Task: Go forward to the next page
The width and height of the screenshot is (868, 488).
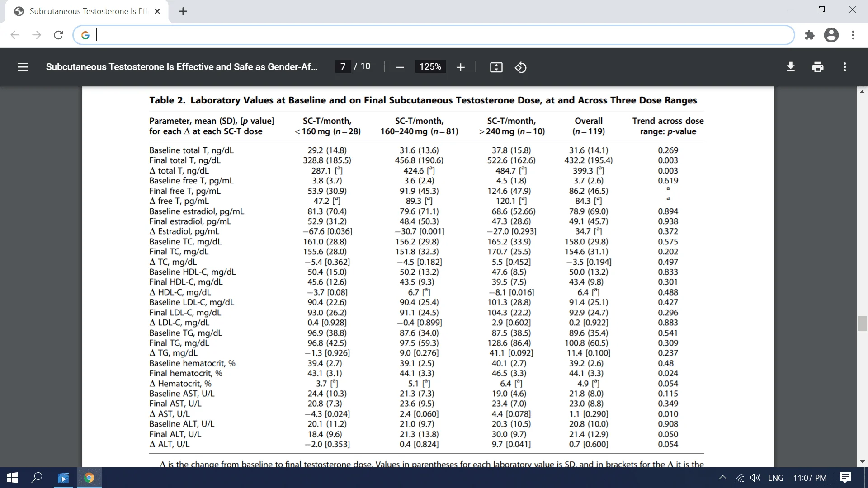Action: [x=37, y=35]
